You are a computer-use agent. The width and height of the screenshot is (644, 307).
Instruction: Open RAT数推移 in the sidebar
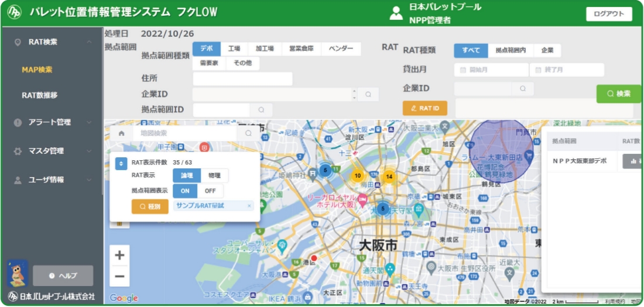tap(39, 96)
